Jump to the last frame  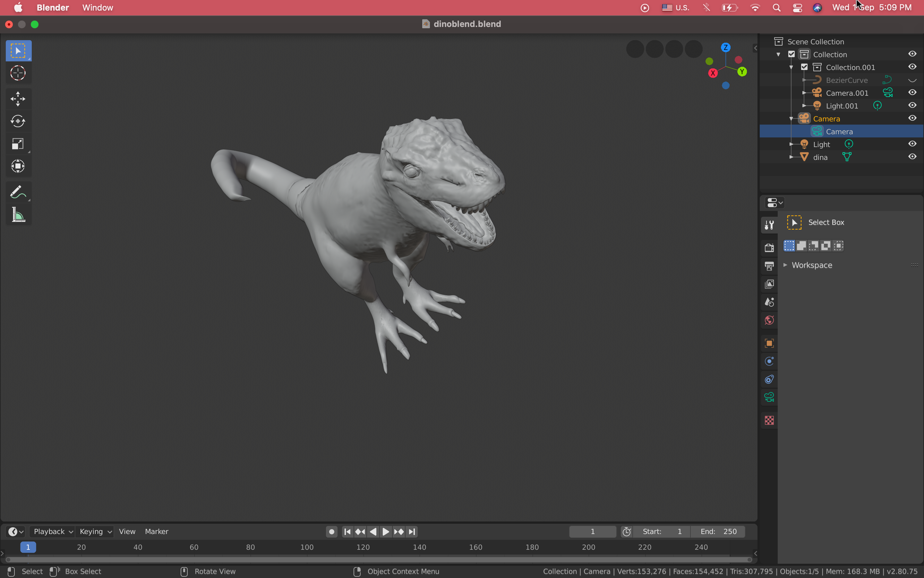click(412, 531)
